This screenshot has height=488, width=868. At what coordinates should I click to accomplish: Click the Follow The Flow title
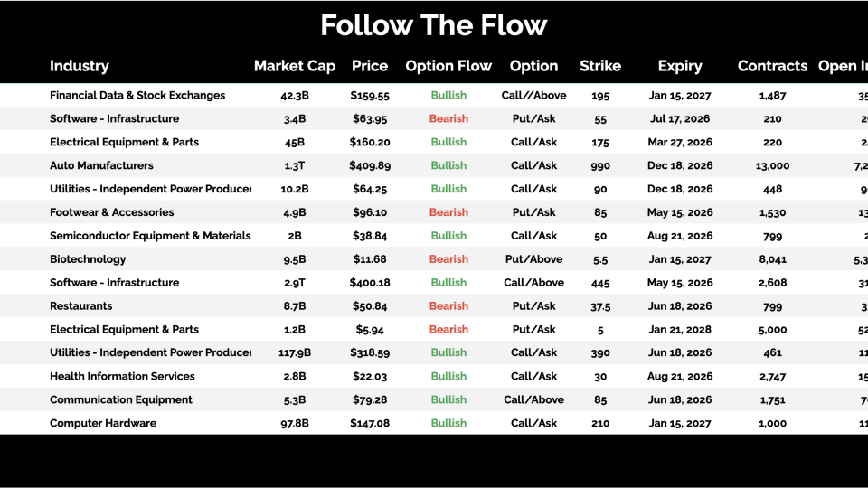pyautogui.click(x=434, y=25)
